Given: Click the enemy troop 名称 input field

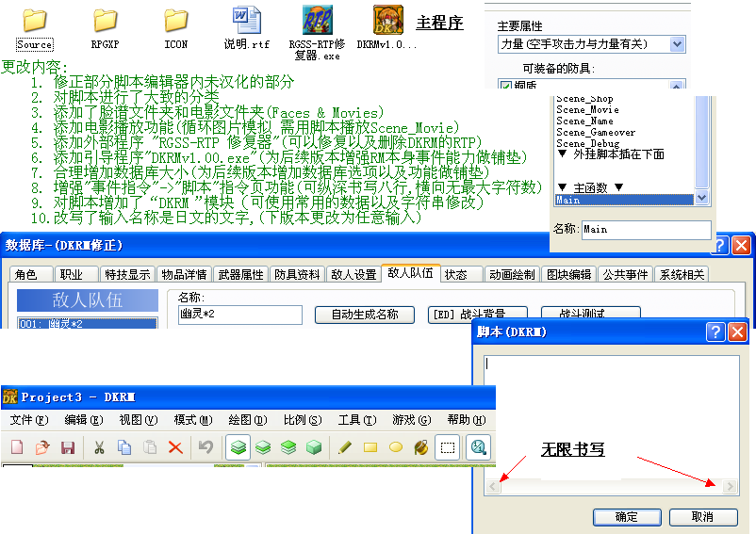Looking at the screenshot, I should pyautogui.click(x=240, y=315).
